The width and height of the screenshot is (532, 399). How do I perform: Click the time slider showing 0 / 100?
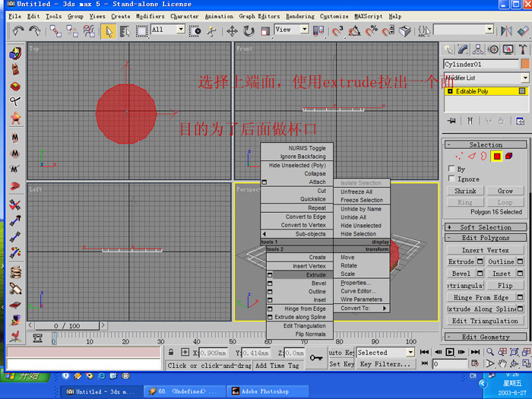pos(67,326)
